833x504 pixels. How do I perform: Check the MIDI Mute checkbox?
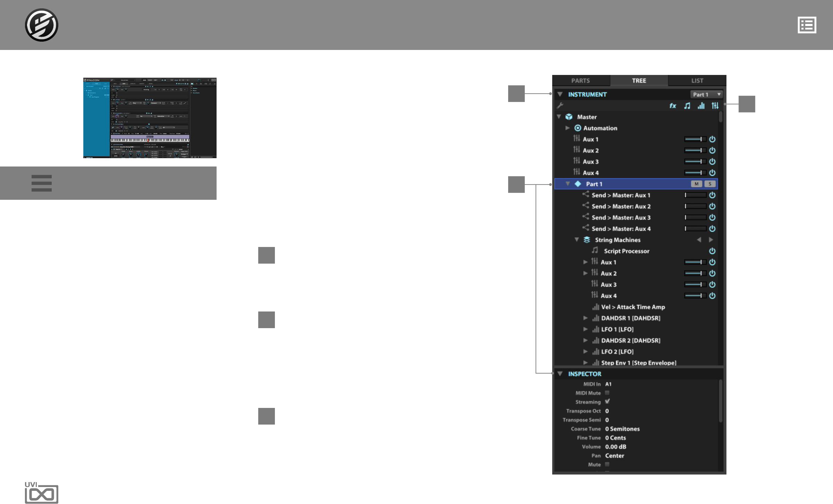[x=607, y=393]
